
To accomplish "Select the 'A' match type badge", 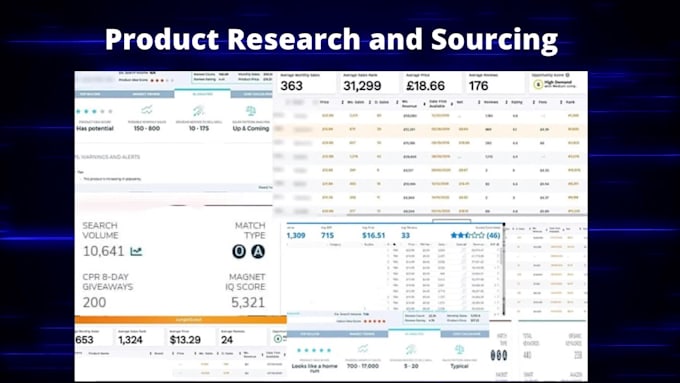I will click(258, 251).
